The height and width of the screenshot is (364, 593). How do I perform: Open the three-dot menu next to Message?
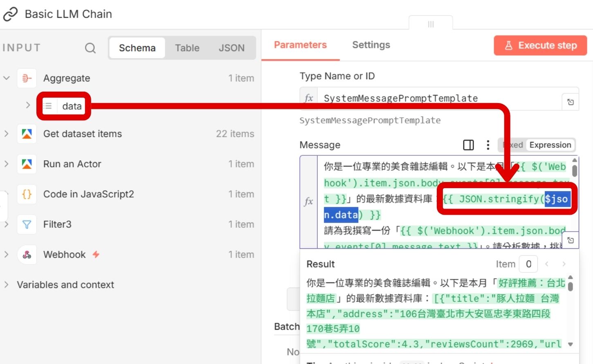pyautogui.click(x=488, y=145)
